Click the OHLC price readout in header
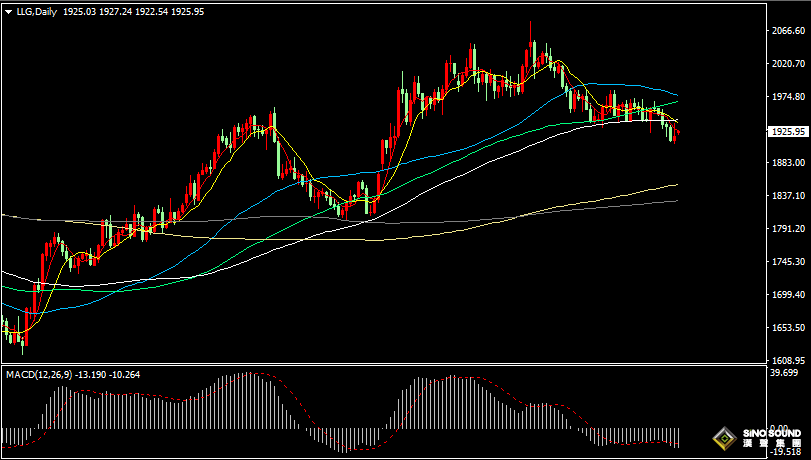811x460 pixels. [x=133, y=12]
